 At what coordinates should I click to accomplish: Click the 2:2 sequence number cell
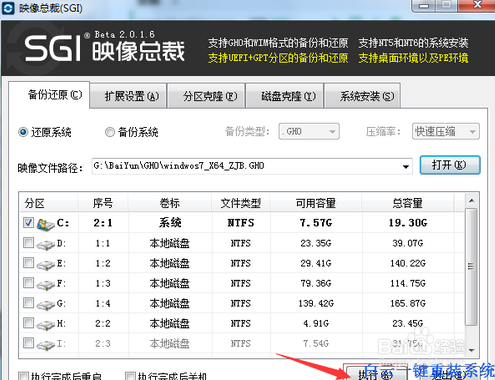click(103, 323)
